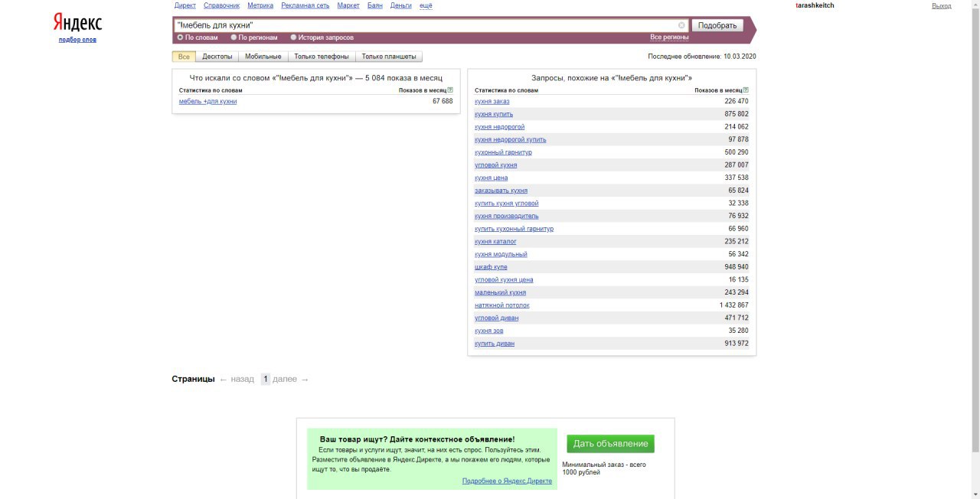
Task: Open Рекламная сеть in top navigation
Action: [305, 5]
